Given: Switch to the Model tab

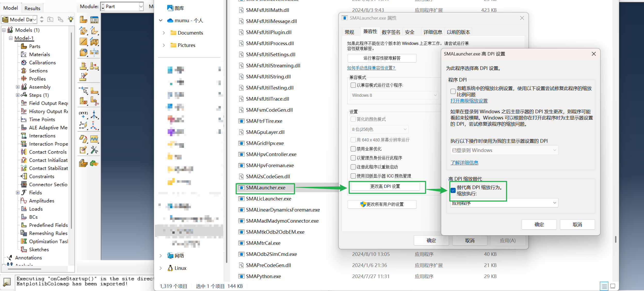Looking at the screenshot, I should pyautogui.click(x=11, y=8).
